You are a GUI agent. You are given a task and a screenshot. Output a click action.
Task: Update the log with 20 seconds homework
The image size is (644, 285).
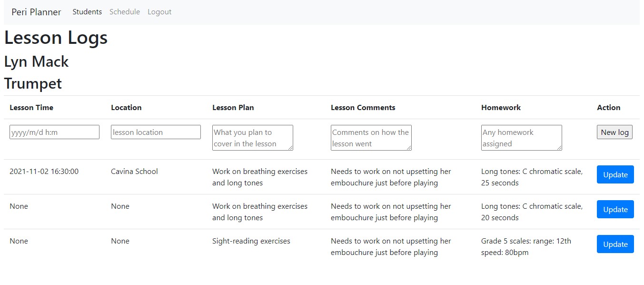click(615, 209)
